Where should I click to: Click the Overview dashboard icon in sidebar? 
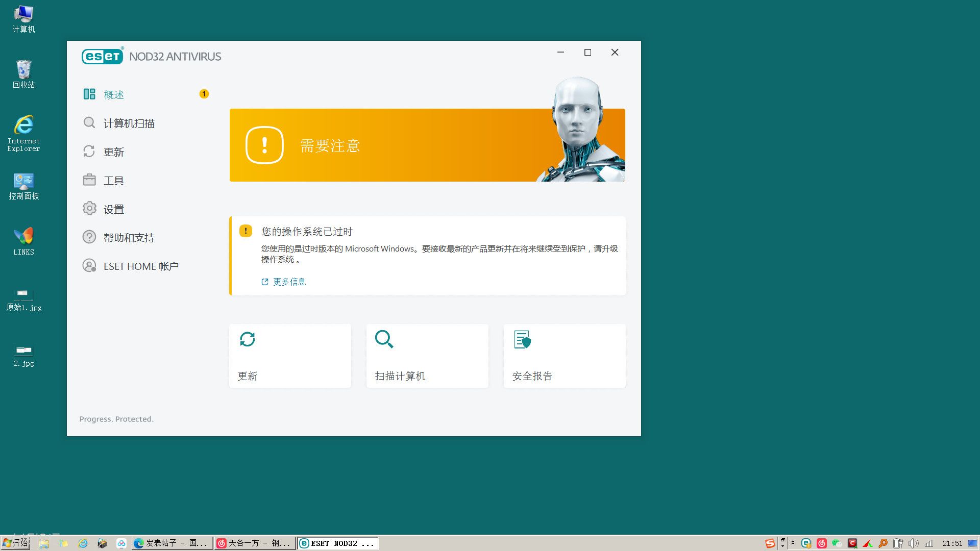pos(89,94)
